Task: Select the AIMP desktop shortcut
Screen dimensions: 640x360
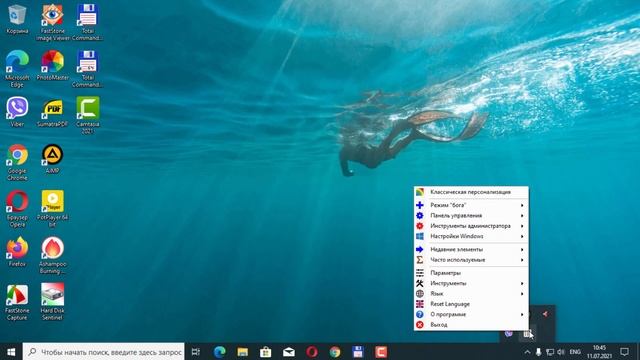Action: 52,159
